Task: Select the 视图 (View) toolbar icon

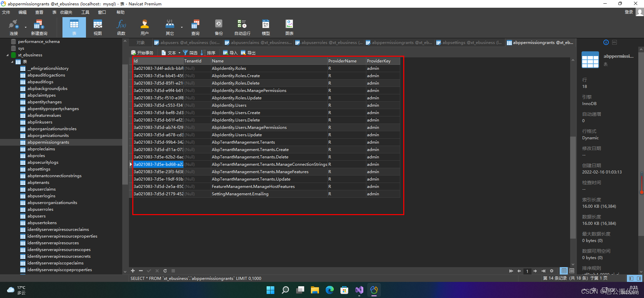Action: pyautogui.click(x=98, y=27)
